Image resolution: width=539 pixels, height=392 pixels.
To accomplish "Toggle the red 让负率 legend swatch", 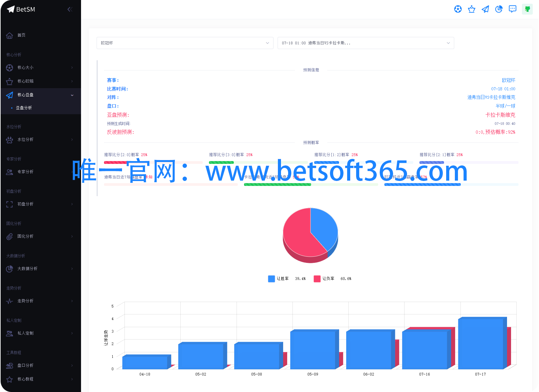I will [x=317, y=279].
